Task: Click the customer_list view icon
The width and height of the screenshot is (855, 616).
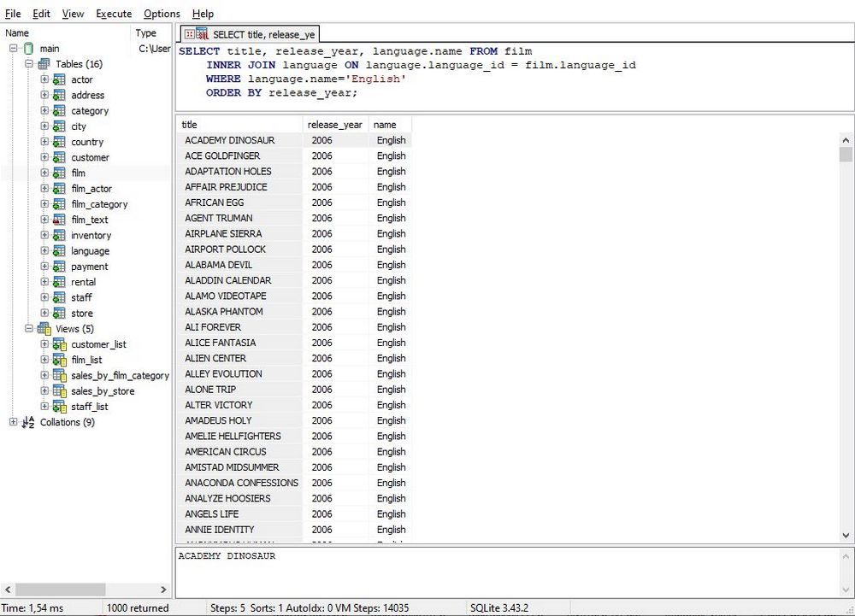Action: point(59,345)
